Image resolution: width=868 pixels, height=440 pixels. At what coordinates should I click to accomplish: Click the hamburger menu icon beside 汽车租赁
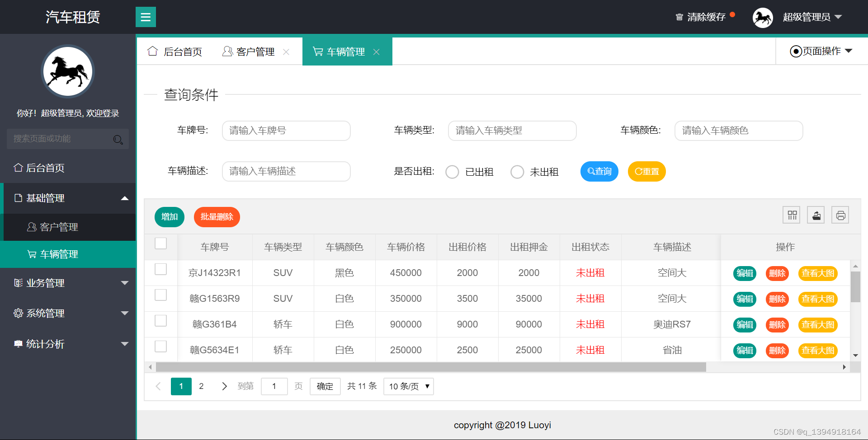(x=146, y=17)
